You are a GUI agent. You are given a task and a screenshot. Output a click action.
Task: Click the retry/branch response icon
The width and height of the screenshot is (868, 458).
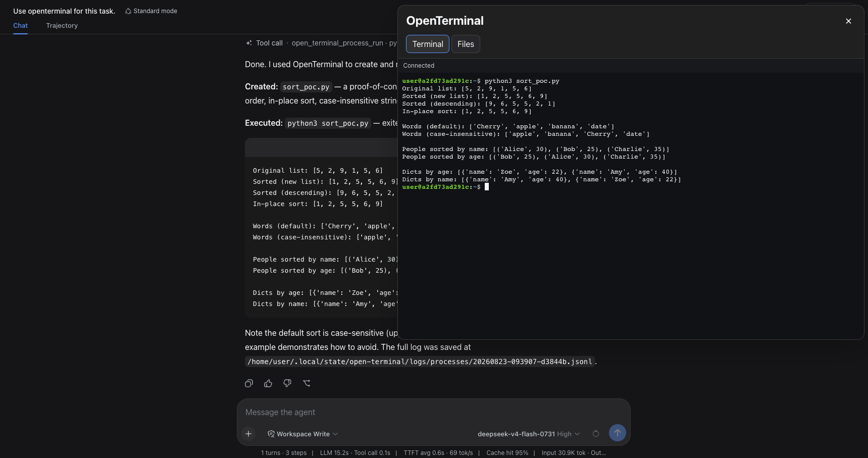coord(307,383)
